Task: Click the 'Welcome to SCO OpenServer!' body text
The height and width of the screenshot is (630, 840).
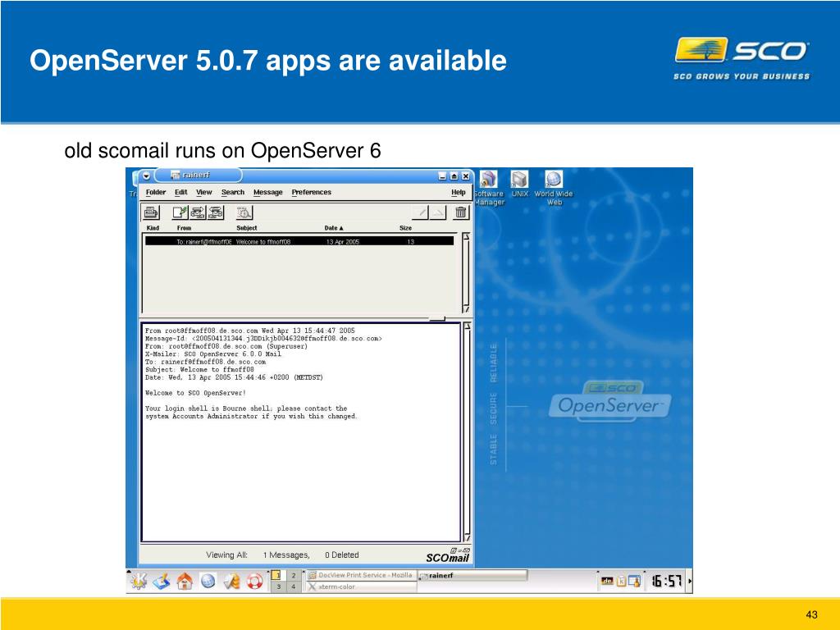Action: tap(195, 393)
